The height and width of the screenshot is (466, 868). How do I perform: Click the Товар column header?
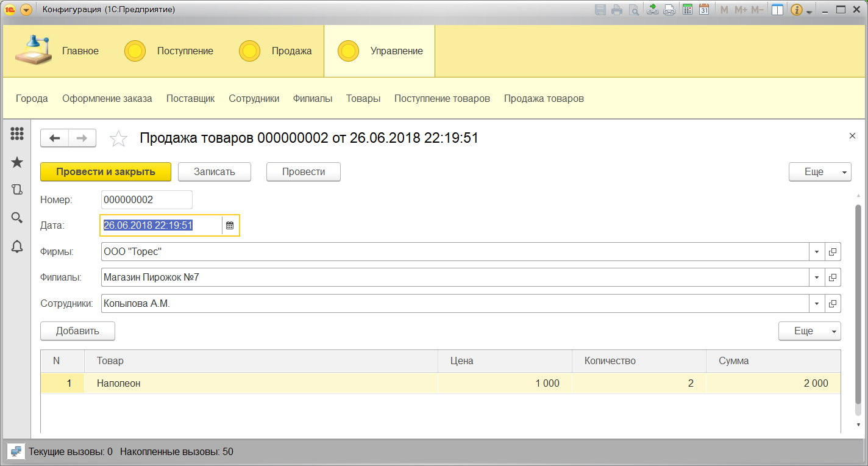(261, 361)
